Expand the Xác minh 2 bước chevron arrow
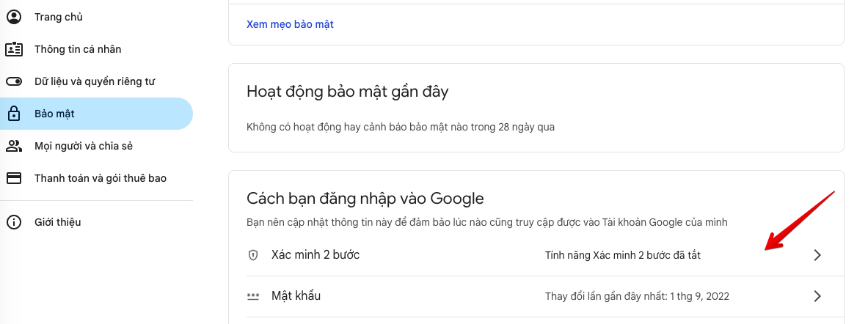The width and height of the screenshot is (868, 324). (817, 255)
